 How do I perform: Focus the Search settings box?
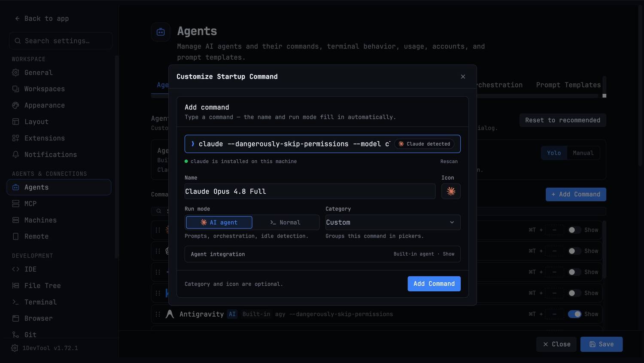(61, 41)
